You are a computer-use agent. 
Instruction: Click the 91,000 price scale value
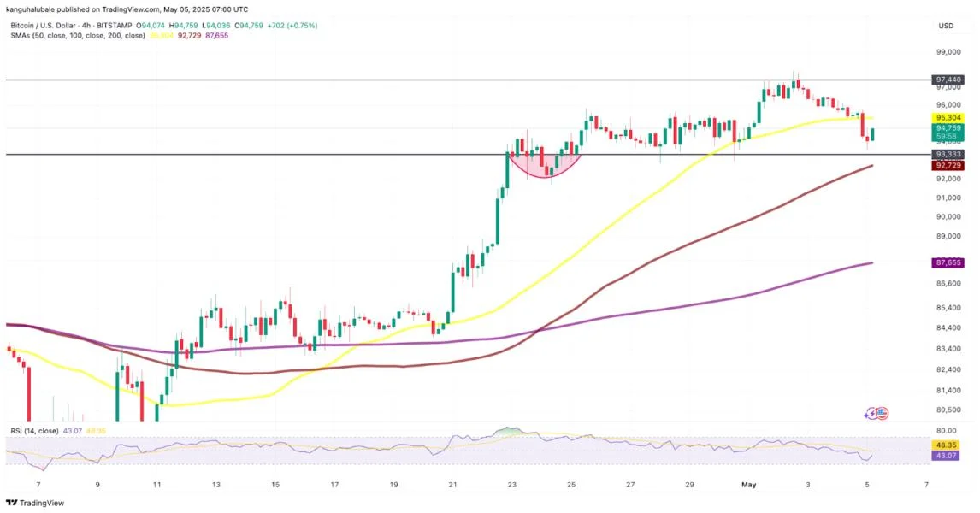(948, 198)
